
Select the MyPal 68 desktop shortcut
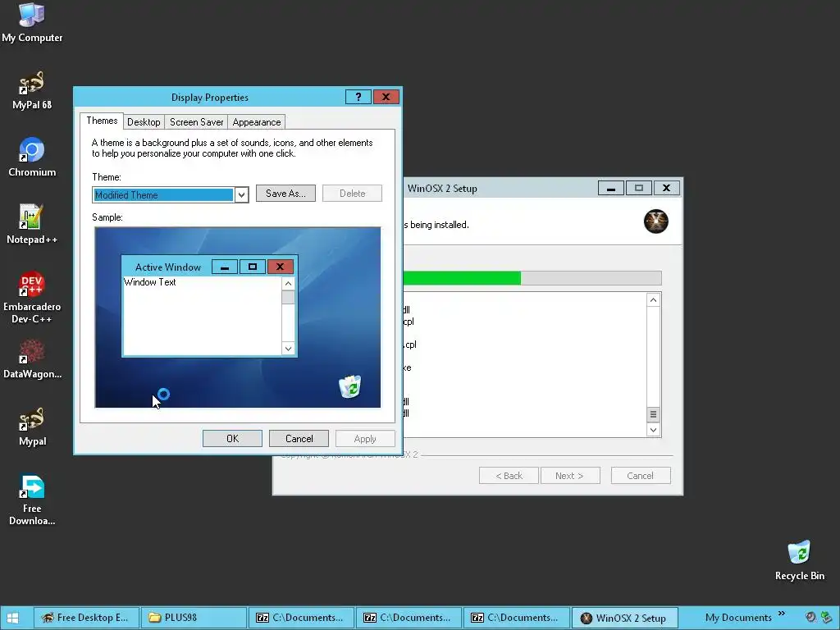pos(32,90)
